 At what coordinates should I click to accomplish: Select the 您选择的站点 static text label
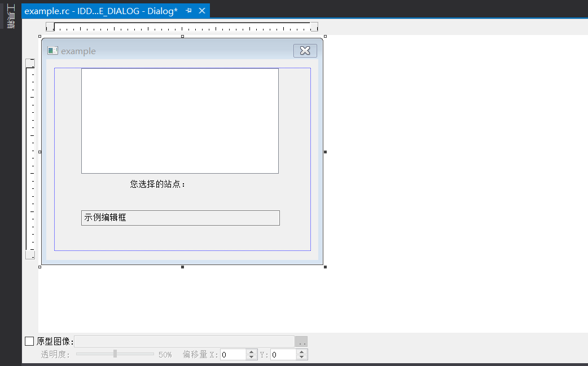(157, 183)
